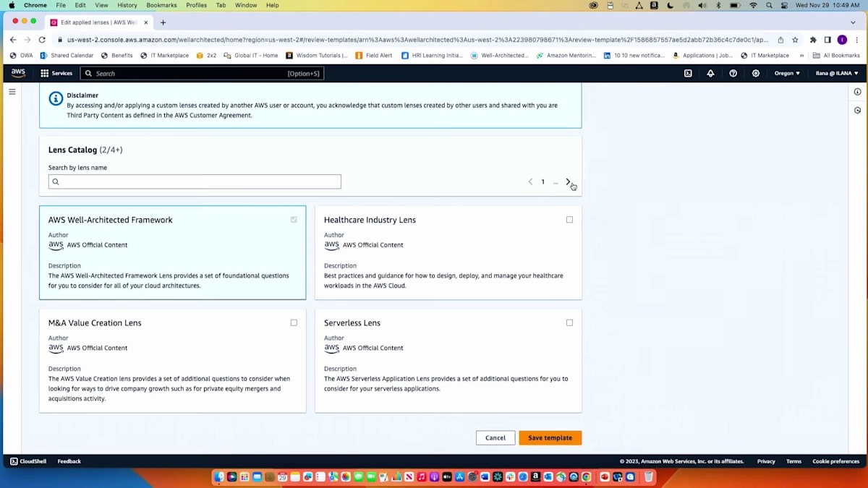The width and height of the screenshot is (868, 488).
Task: Bookmark this page with the star icon
Action: pos(795,40)
